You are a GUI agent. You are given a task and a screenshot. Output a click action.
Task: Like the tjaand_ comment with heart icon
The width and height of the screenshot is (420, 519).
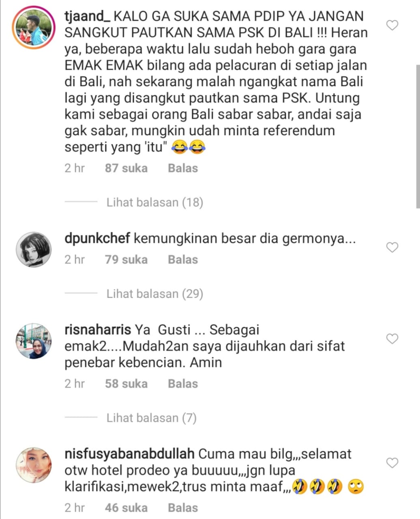tap(392, 26)
